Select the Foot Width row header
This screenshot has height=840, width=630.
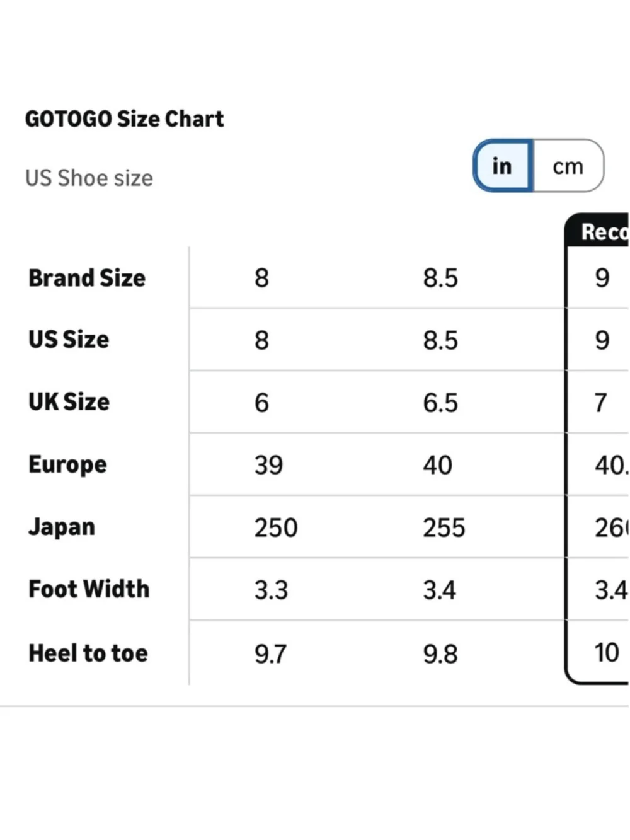tap(89, 589)
